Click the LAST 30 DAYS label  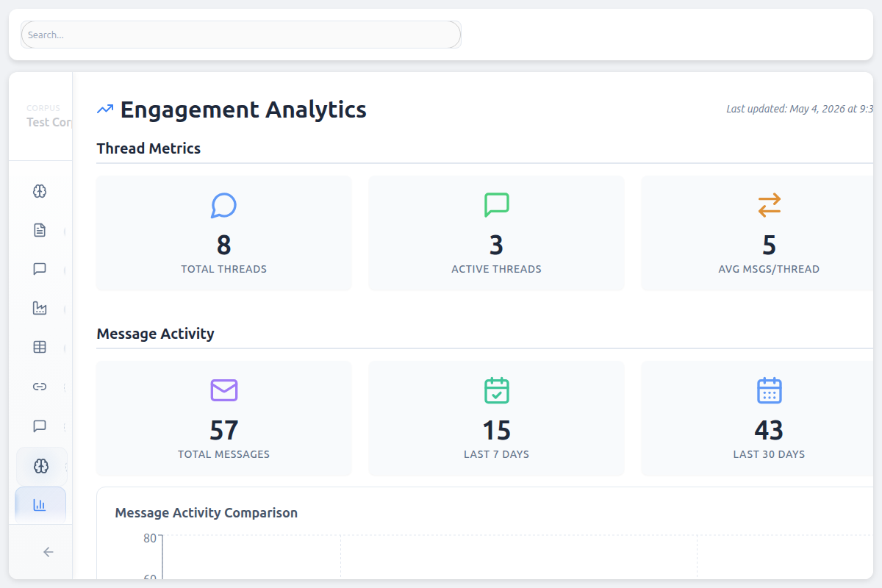pyautogui.click(x=769, y=454)
